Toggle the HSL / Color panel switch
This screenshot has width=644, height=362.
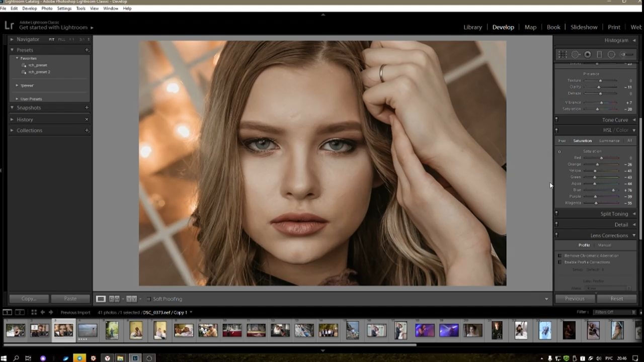point(556,130)
